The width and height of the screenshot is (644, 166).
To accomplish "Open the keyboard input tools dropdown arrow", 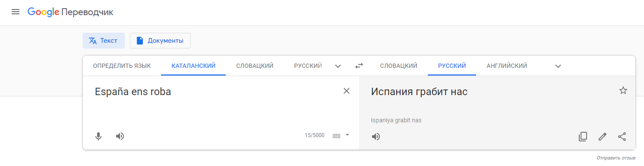I will click(347, 135).
